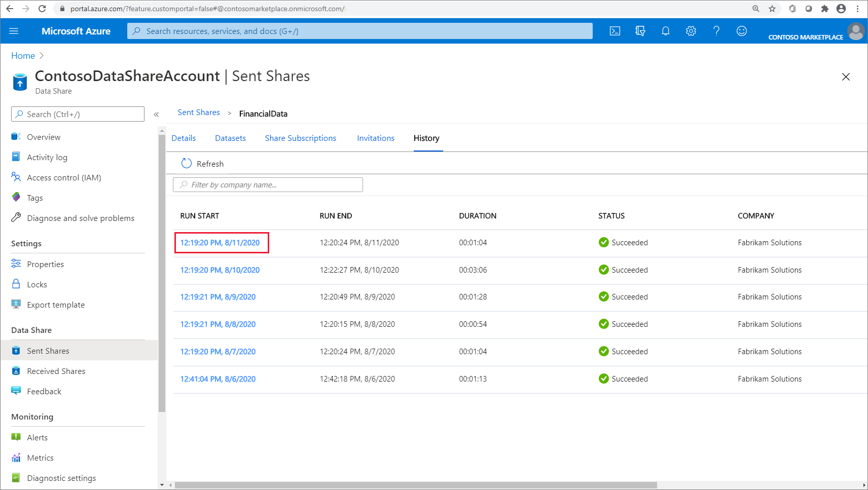Image resolution: width=868 pixels, height=490 pixels.
Task: Select Received Shares under Data Share
Action: pyautogui.click(x=56, y=370)
